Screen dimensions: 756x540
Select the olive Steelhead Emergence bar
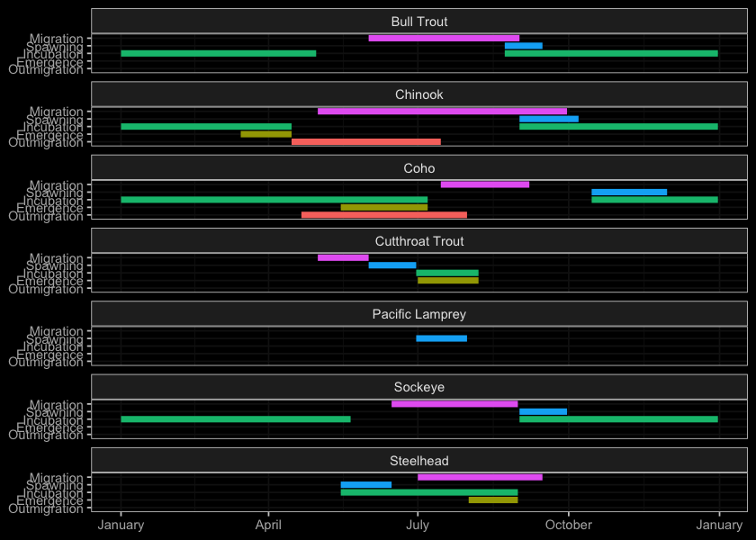pyautogui.click(x=493, y=499)
